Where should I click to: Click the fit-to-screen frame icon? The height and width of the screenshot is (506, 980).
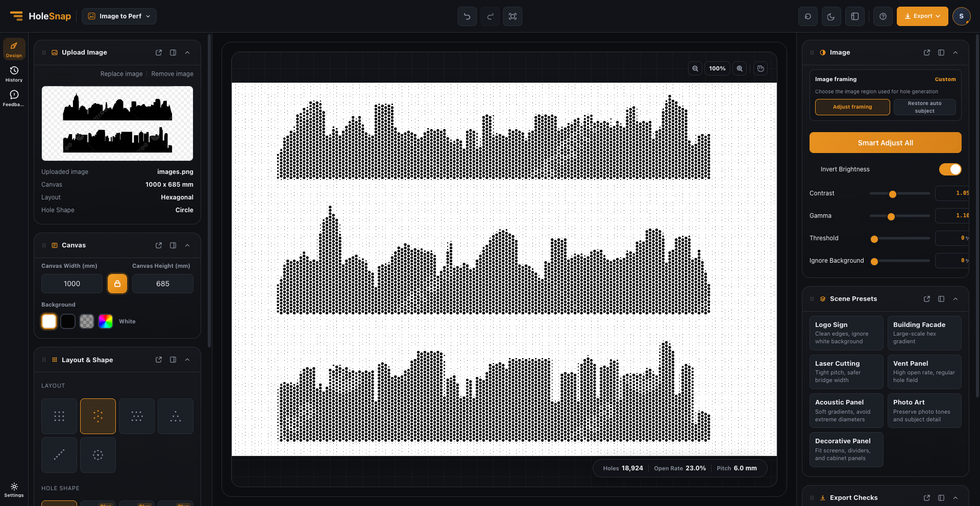(513, 16)
